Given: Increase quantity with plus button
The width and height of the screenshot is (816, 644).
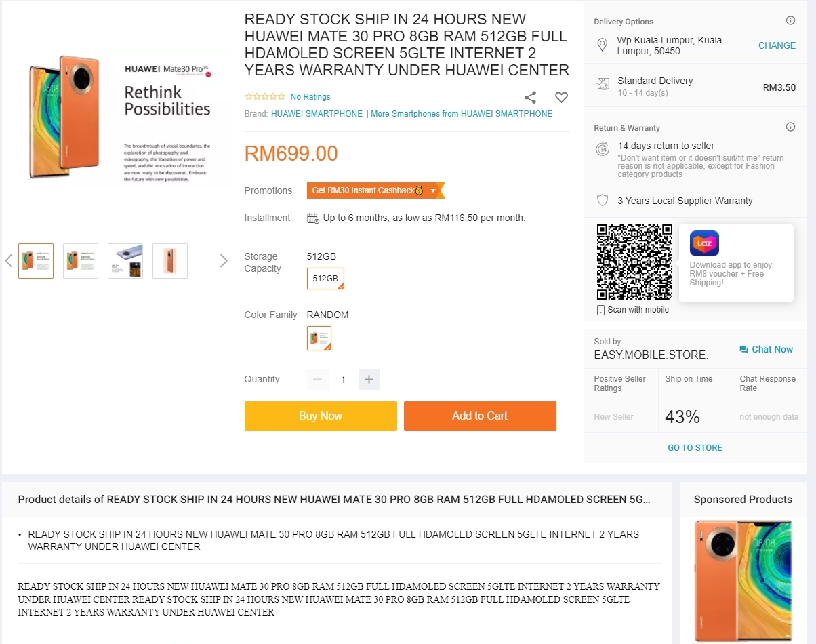Looking at the screenshot, I should tap(369, 380).
